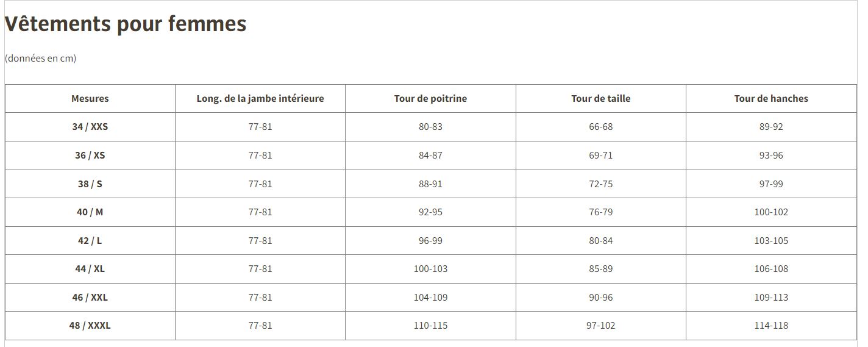Select the "40 / M" size row label
The image size is (868, 347).
pyautogui.click(x=90, y=212)
